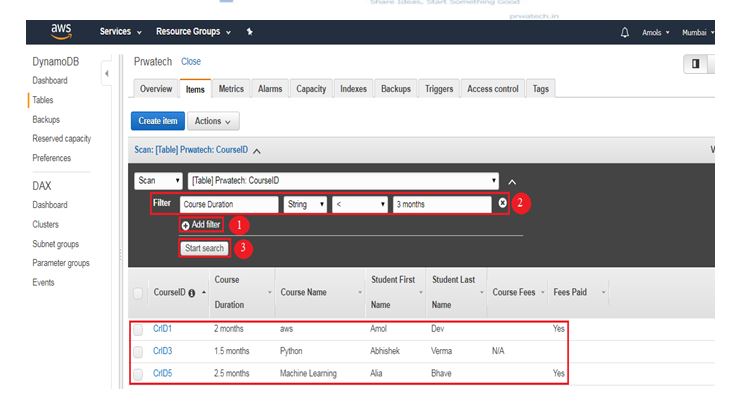Open the CrID3 item link
This screenshot has height=401, width=748.
click(162, 351)
